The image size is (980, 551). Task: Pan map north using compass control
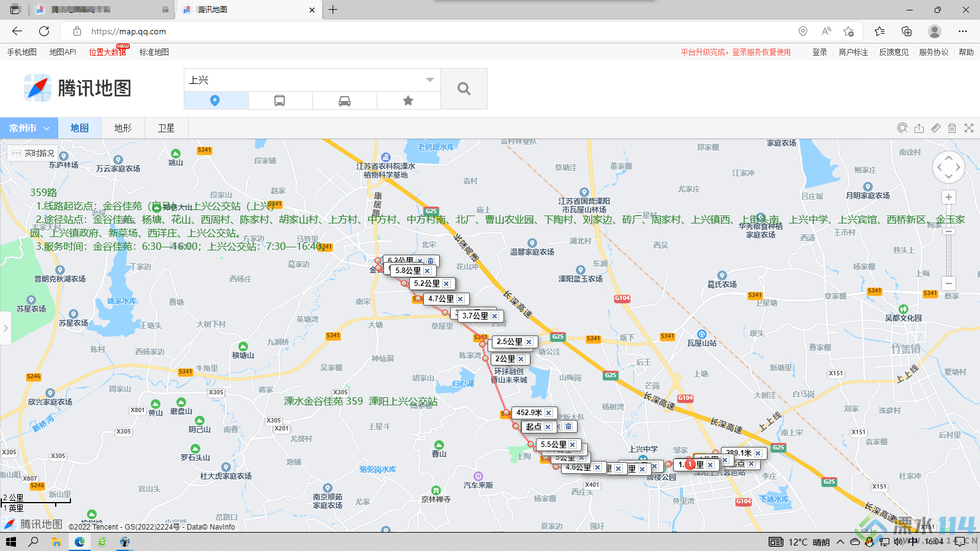click(x=949, y=157)
